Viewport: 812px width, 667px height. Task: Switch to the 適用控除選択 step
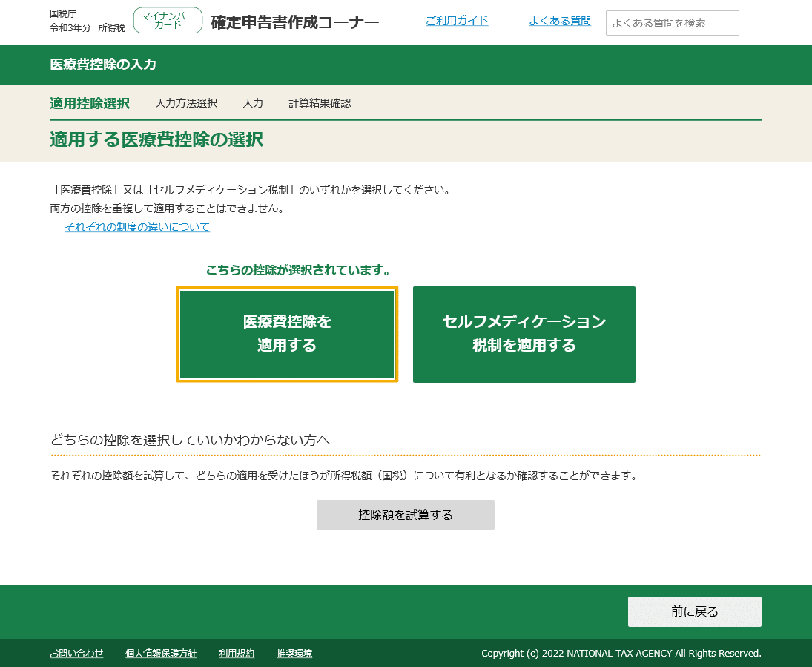coord(89,103)
